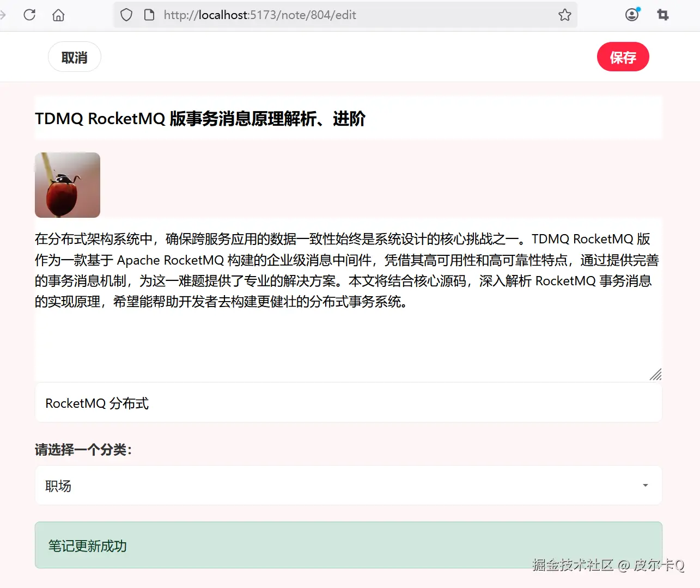Click the screenshot crop tool icon

click(662, 15)
